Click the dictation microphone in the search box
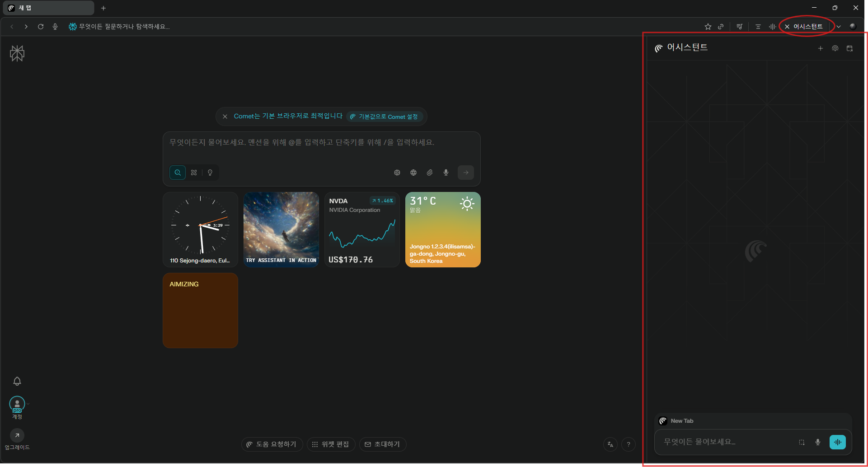 pos(446,173)
